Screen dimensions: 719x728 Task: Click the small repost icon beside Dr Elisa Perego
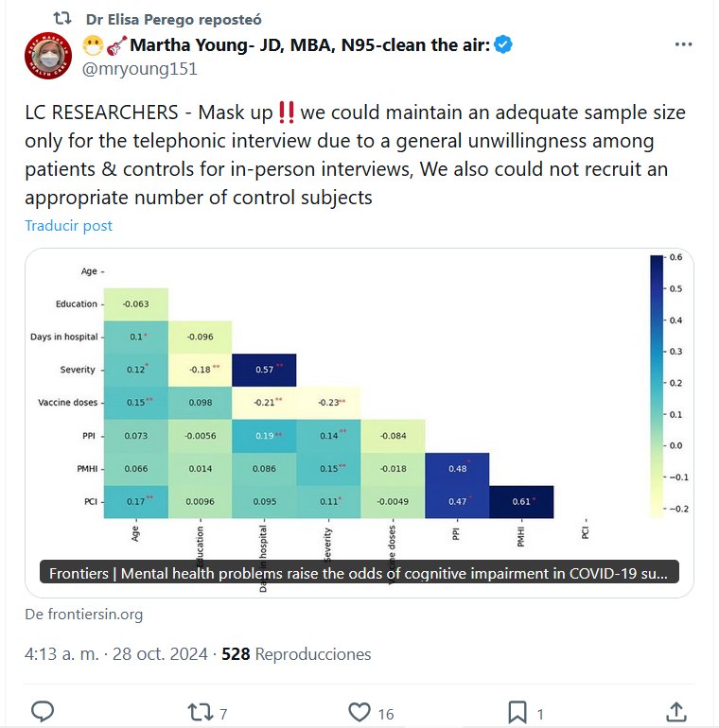[x=61, y=19]
